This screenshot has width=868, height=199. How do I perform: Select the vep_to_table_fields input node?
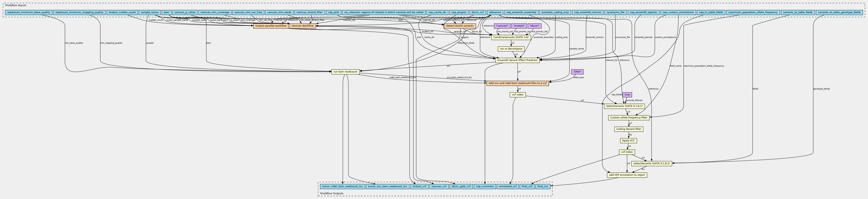point(711,12)
